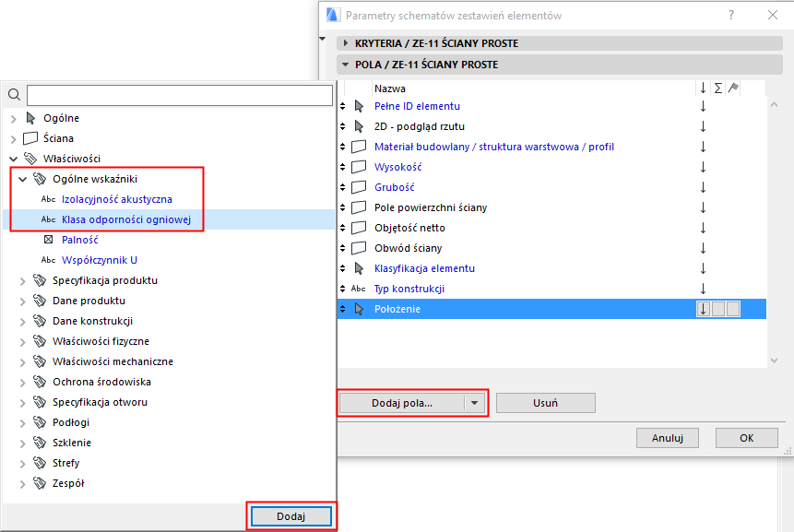This screenshot has height=532, width=794.
Task: Toggle sum option for Położenie row
Action: [718, 309]
